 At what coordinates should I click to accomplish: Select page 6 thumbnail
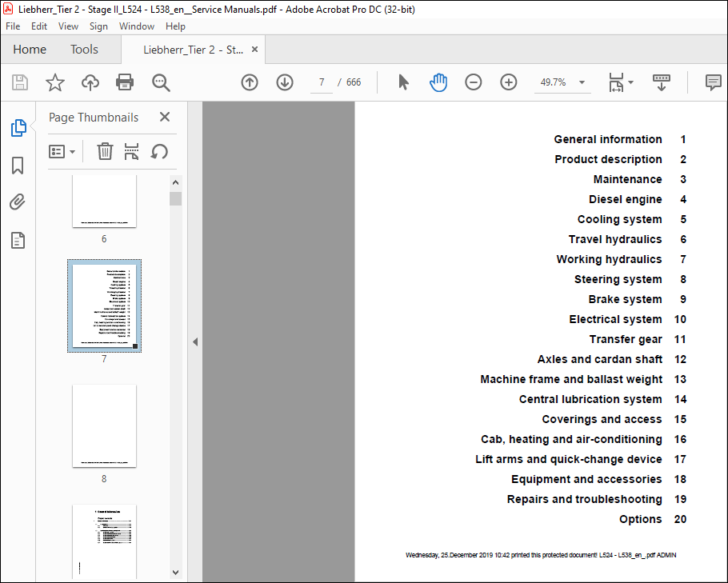click(104, 202)
